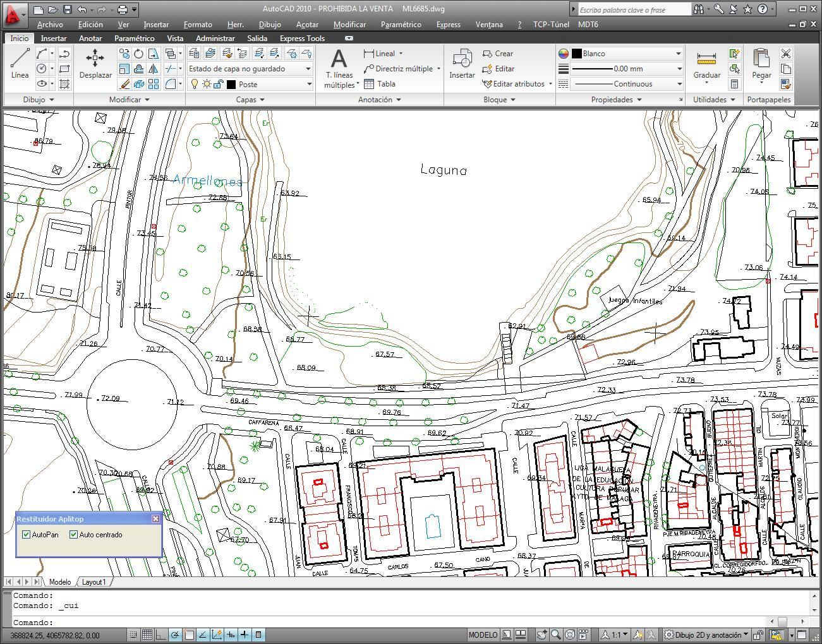Click the zoom magnifier in status bar
The width and height of the screenshot is (822, 644).
[x=556, y=635]
